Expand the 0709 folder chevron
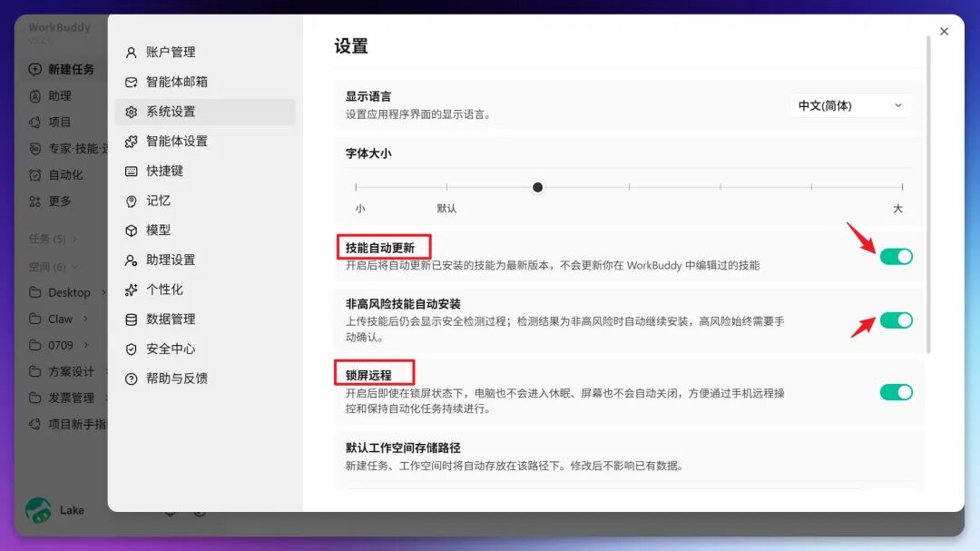 pos(85,345)
